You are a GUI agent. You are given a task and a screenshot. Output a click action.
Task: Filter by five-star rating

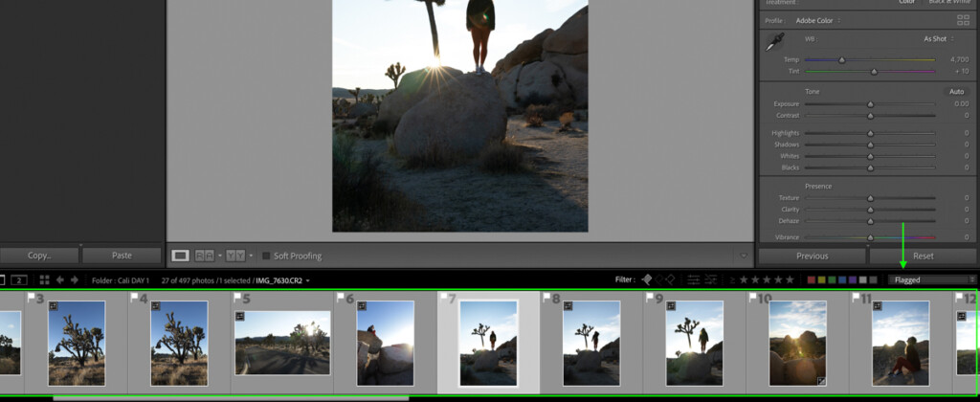click(790, 280)
